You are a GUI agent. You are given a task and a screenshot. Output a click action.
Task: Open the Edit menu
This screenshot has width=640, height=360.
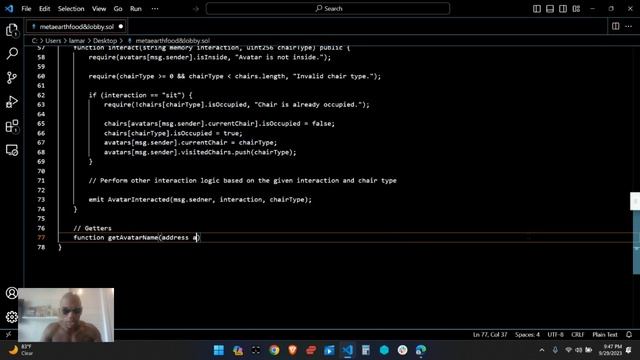coord(44,9)
